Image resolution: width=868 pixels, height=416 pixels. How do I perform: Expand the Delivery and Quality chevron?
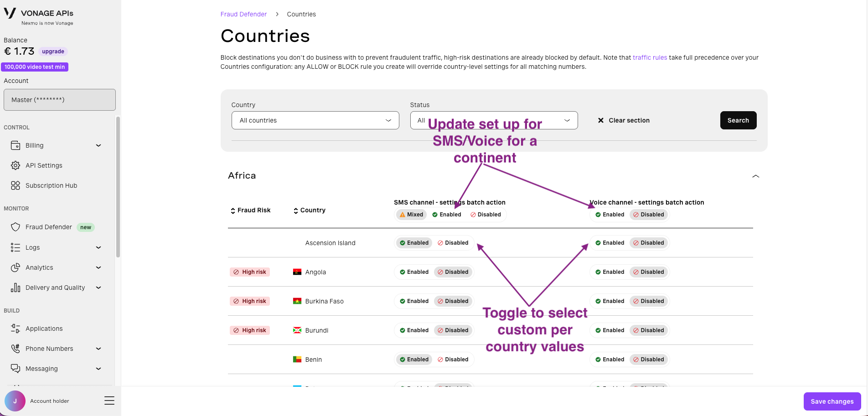point(98,288)
